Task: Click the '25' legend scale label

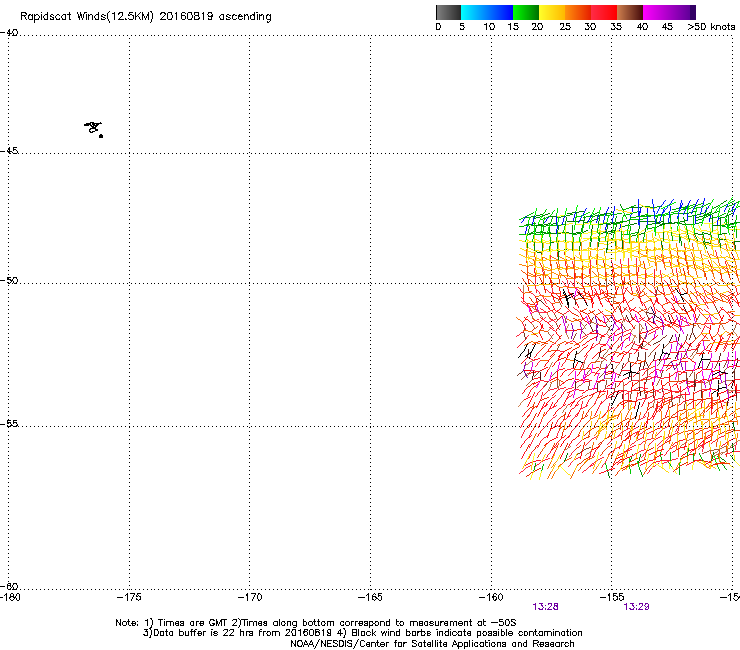Action: (565, 27)
